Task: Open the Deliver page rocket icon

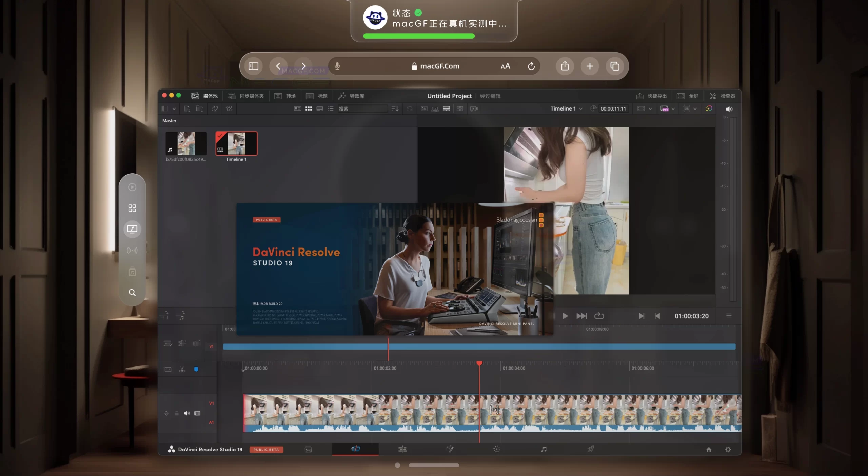Action: (590, 449)
